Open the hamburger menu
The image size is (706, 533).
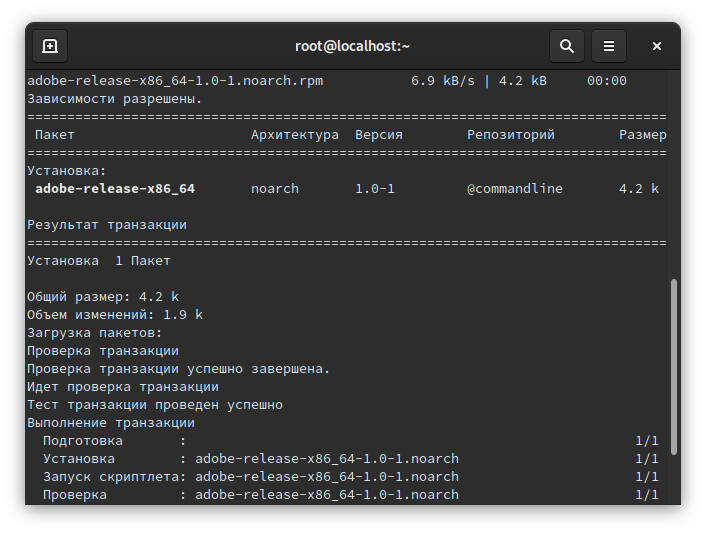(x=609, y=46)
